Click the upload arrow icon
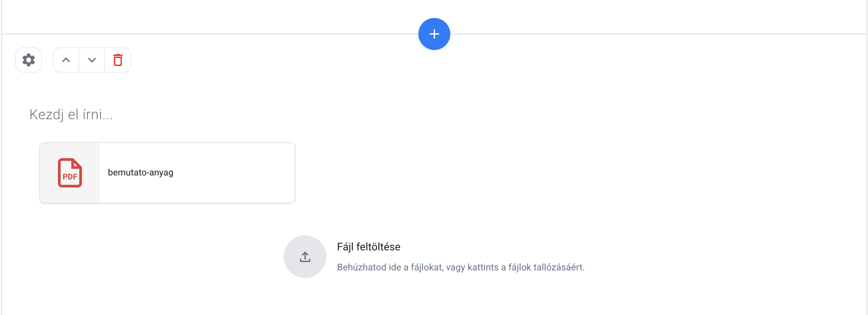The width and height of the screenshot is (868, 315). (x=305, y=257)
